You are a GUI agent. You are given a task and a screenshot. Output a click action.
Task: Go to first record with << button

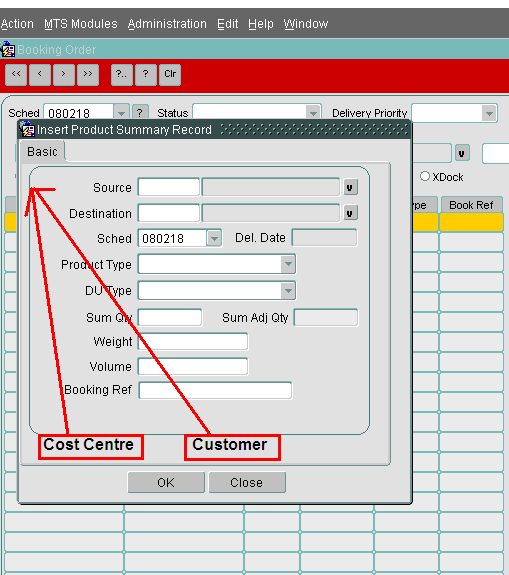[x=16, y=75]
